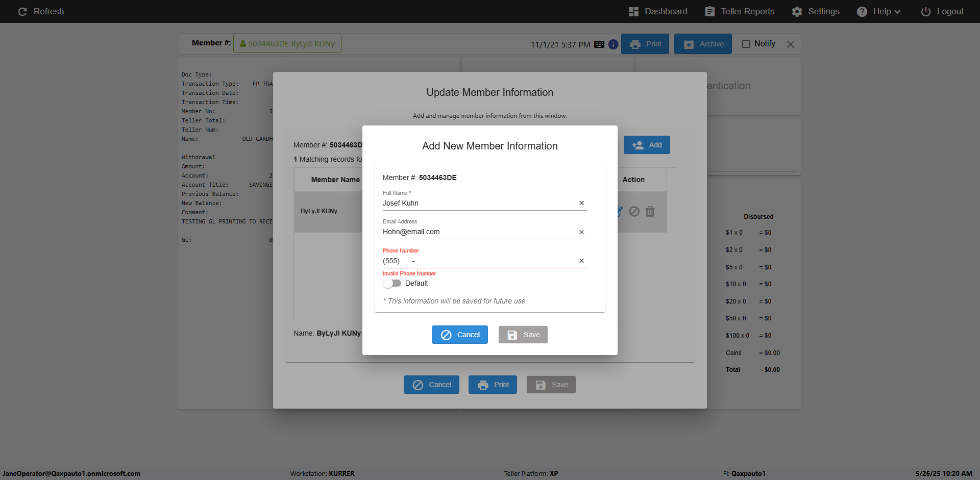Image resolution: width=980 pixels, height=480 pixels.
Task: Click the edit pencil icon for ByLyJl KUNy
Action: coord(620,211)
